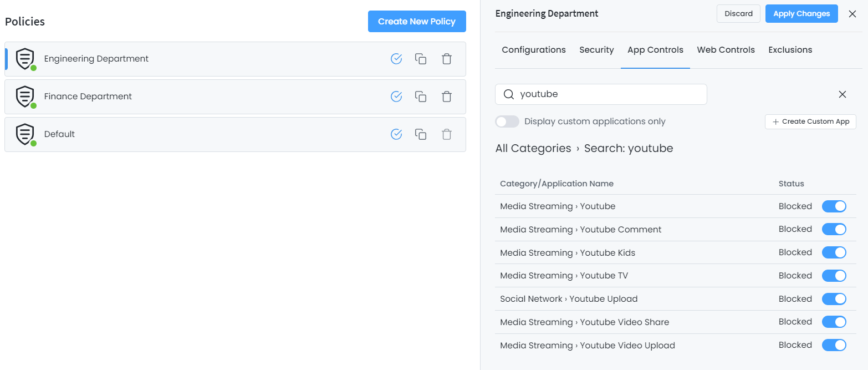
Task: Click the Engineering Department shield icon
Action: pos(25,59)
